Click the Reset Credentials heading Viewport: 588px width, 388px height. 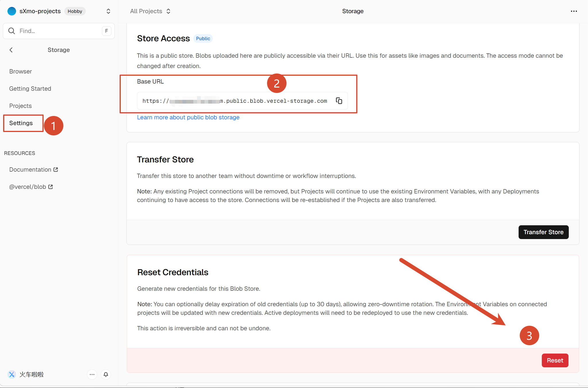[x=173, y=272]
